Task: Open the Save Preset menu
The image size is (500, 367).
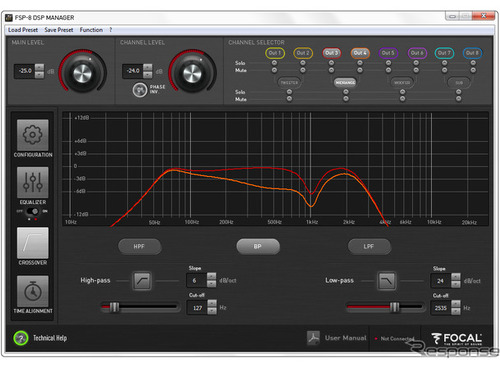Action: (59, 30)
